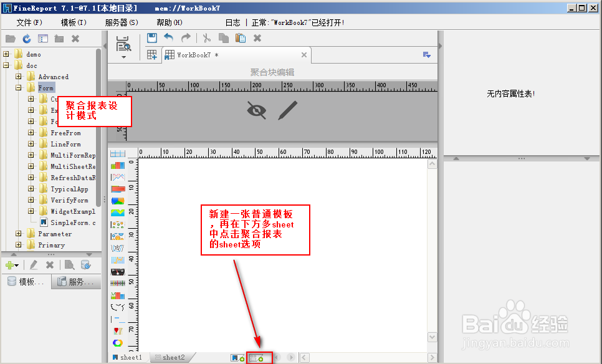Click the new workbook grid icon
This screenshot has width=602, height=364.
(x=152, y=55)
